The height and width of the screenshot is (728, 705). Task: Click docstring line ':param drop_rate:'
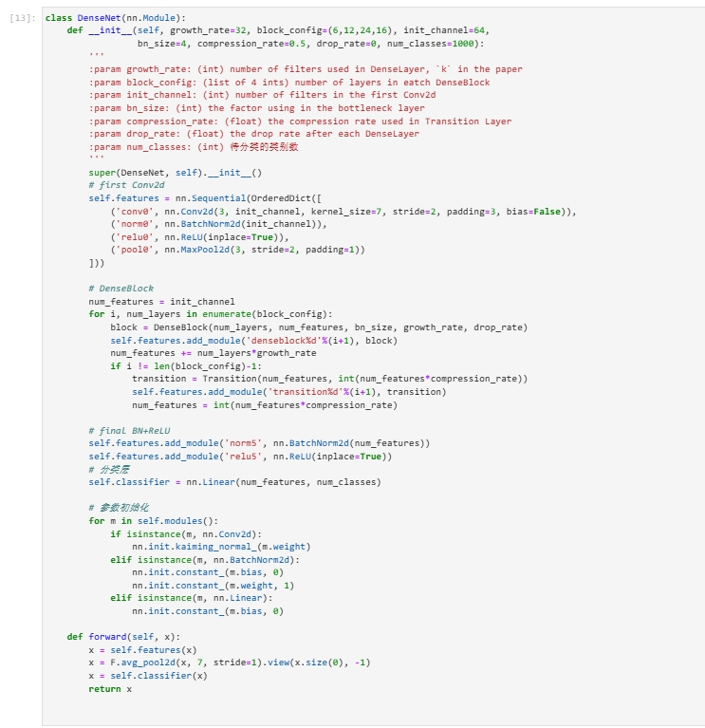(x=254, y=134)
